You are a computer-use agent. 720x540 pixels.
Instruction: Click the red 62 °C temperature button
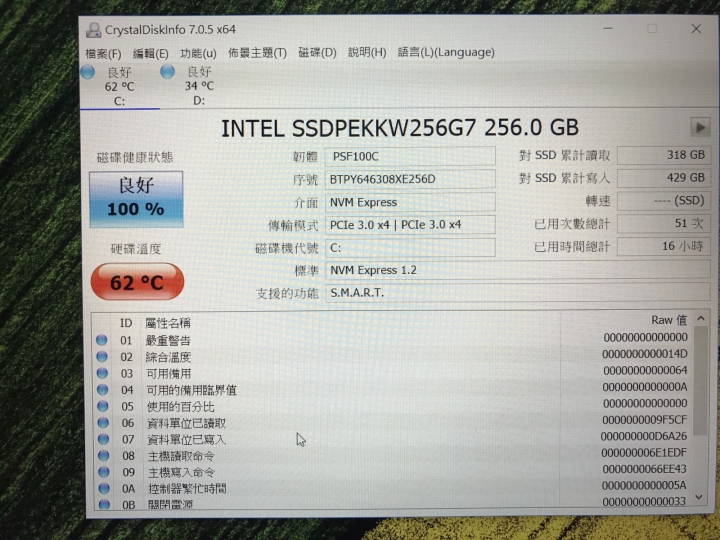137,281
